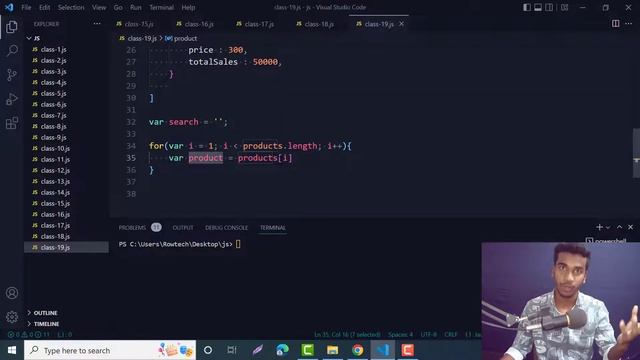640x360 pixels.
Task: Click the Windows Start button
Action: 12,350
